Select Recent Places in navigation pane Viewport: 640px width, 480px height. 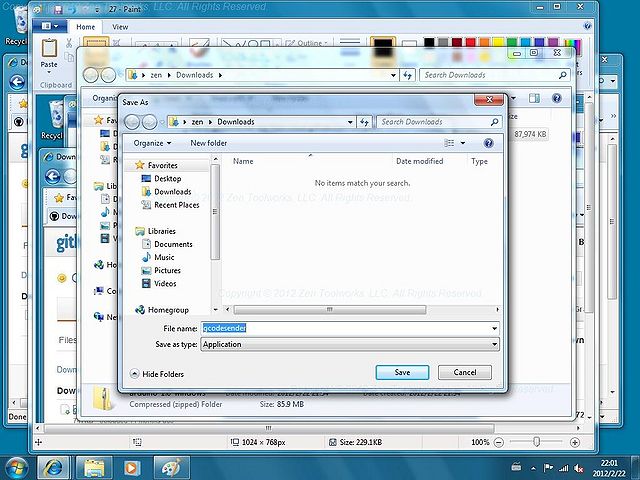pos(176,205)
